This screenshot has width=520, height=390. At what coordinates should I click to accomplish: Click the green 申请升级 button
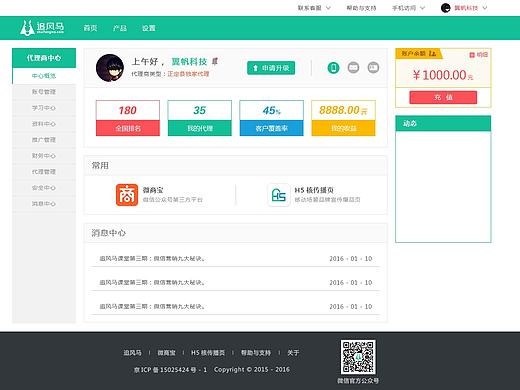271,68
